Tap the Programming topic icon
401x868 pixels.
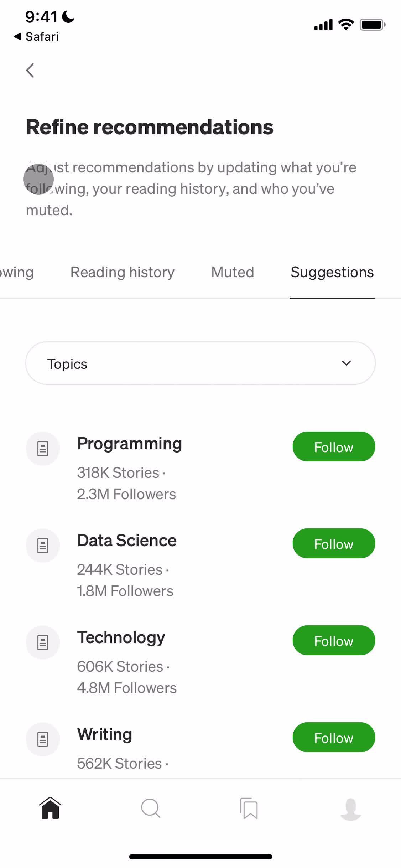[43, 449]
